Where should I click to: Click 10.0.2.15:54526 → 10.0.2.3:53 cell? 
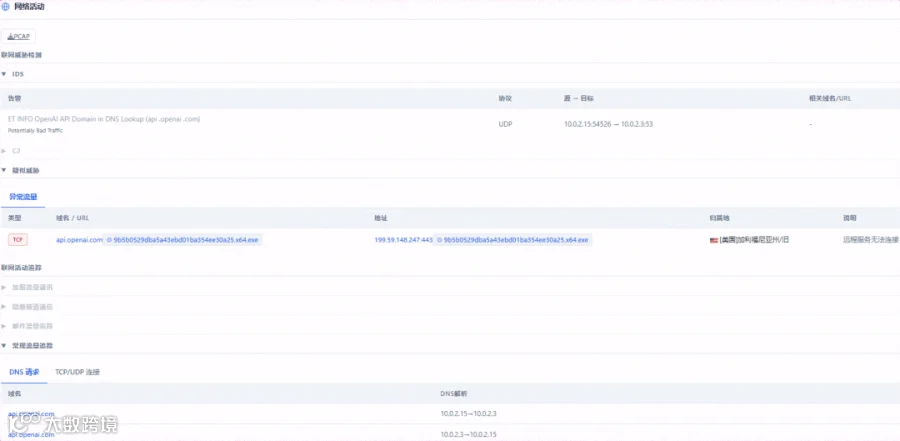point(608,124)
